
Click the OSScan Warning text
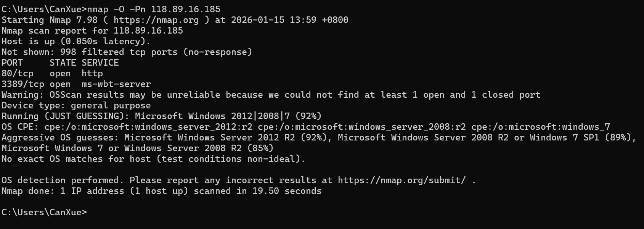click(x=271, y=95)
